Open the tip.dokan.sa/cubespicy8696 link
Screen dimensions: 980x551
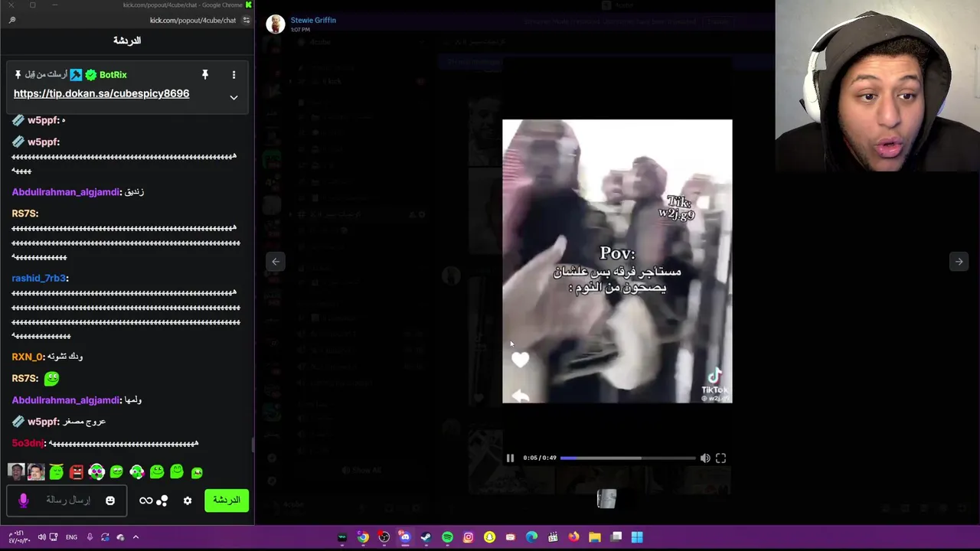pyautogui.click(x=101, y=93)
